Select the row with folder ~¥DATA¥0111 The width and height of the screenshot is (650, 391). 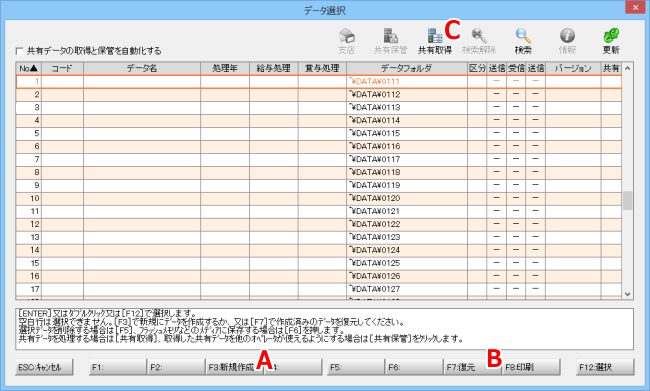pyautogui.click(x=319, y=82)
